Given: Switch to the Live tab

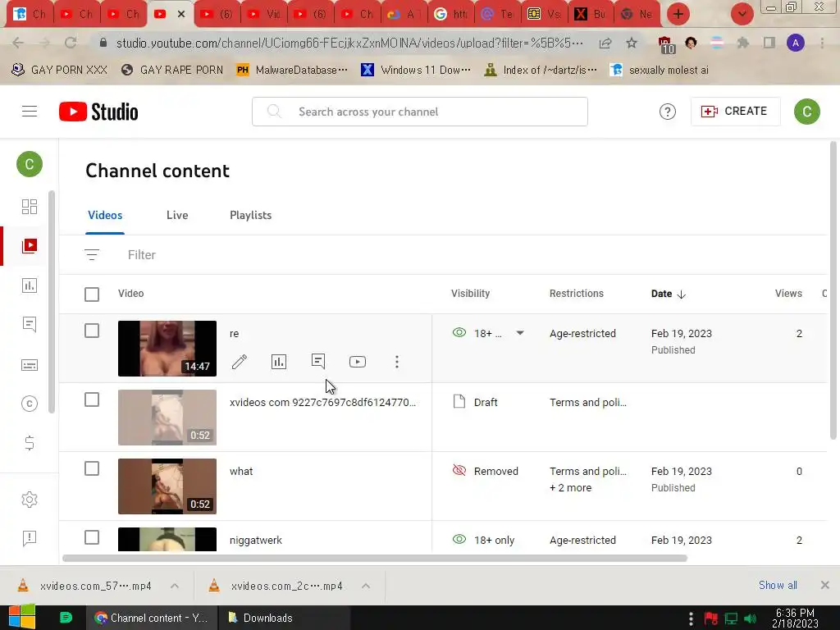Looking at the screenshot, I should click(177, 215).
